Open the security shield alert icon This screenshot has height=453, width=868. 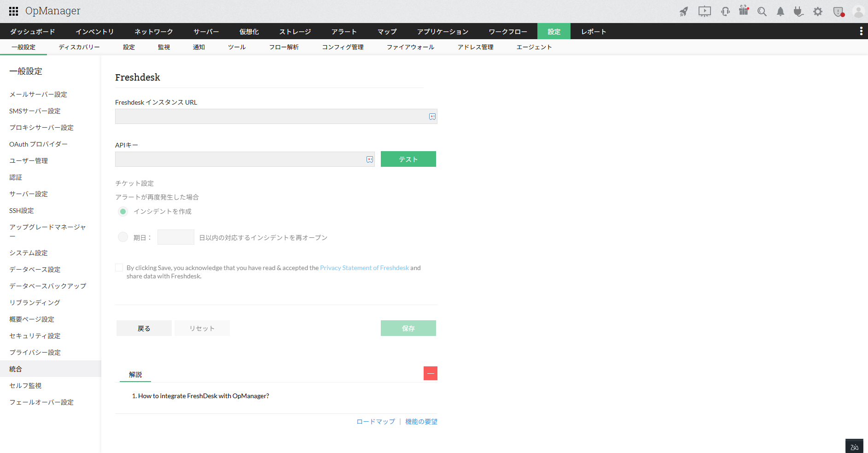tap(838, 12)
